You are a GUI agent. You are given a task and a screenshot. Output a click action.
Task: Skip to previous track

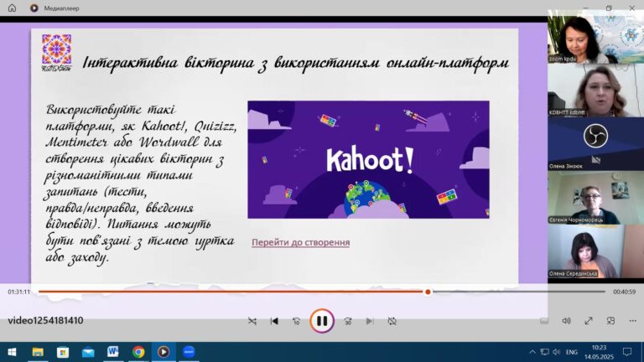click(x=274, y=321)
